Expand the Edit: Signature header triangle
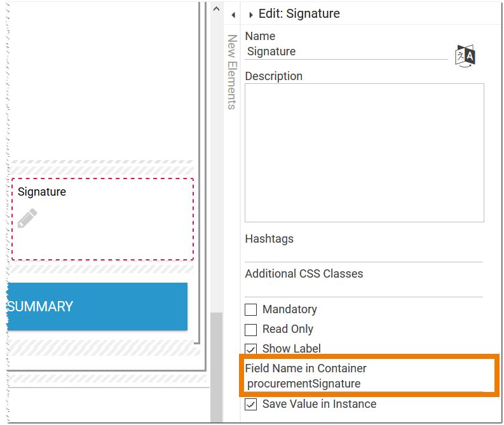The image size is (504, 425). tap(251, 14)
